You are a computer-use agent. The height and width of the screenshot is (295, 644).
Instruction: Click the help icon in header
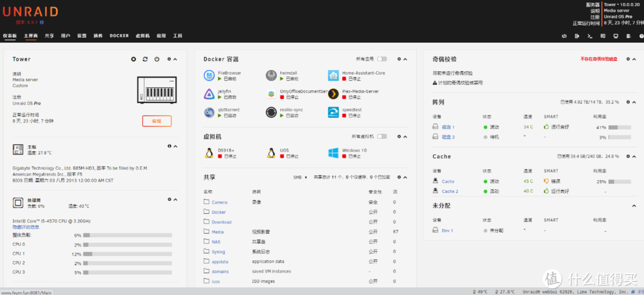tap(641, 36)
